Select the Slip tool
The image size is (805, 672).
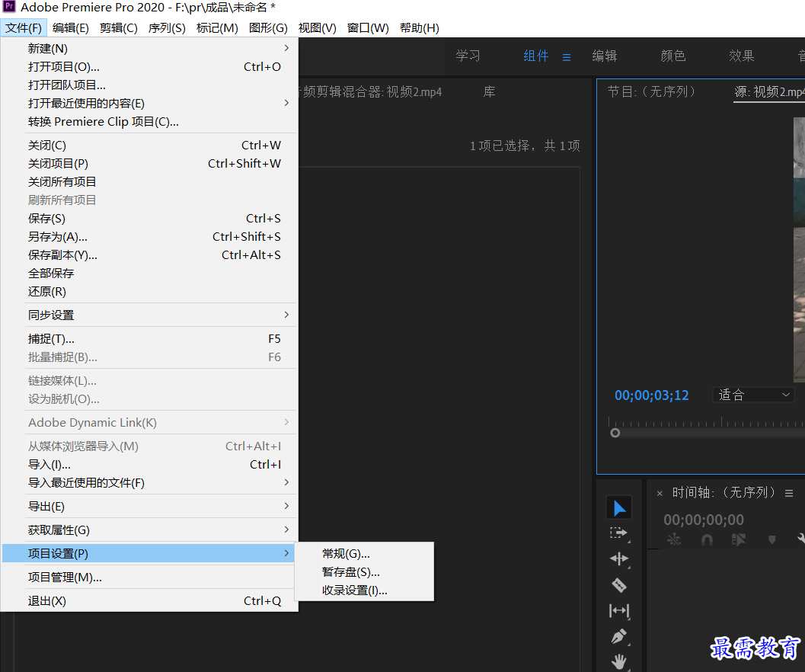tap(619, 610)
